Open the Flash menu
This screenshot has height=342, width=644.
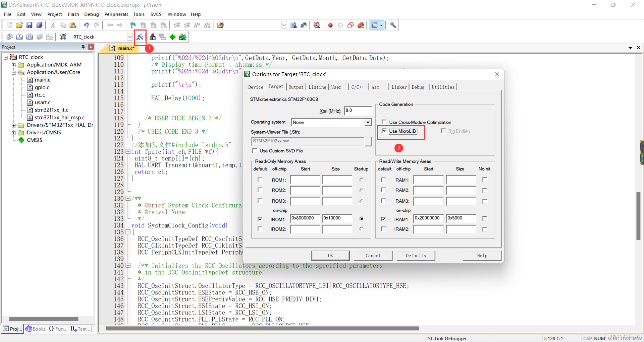73,14
